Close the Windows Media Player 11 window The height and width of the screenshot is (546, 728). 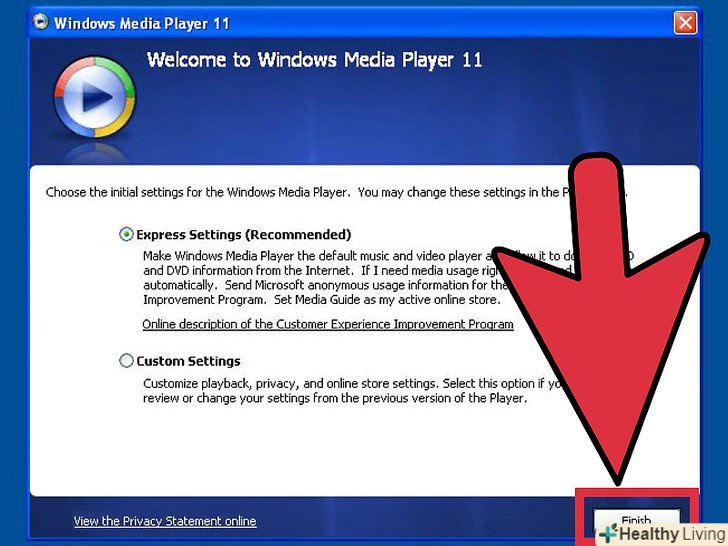coord(685,23)
